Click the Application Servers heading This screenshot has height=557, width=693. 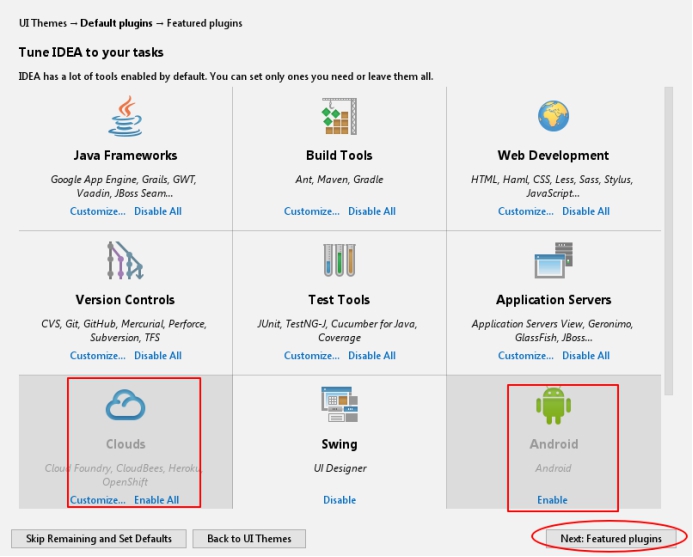[x=553, y=300]
